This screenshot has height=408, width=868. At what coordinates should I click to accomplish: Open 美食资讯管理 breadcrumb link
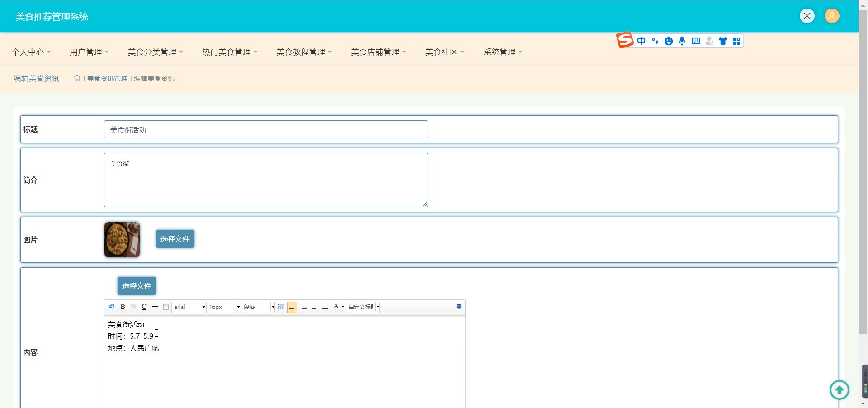click(107, 78)
